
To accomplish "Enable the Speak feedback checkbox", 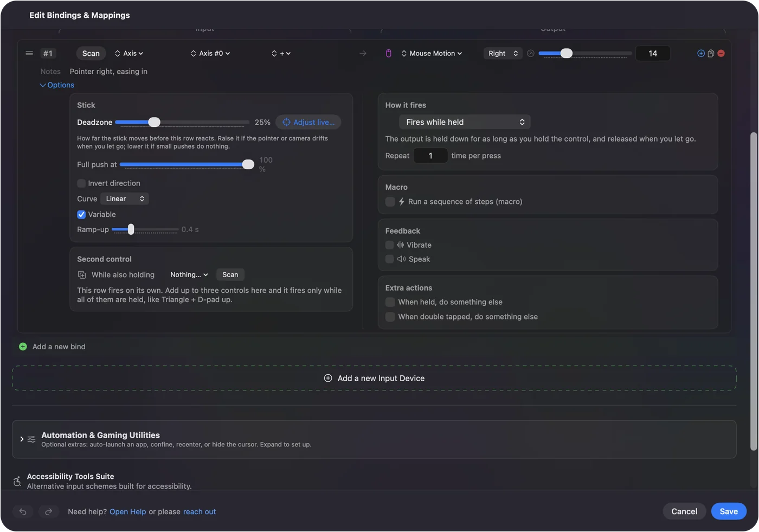I will point(389,259).
